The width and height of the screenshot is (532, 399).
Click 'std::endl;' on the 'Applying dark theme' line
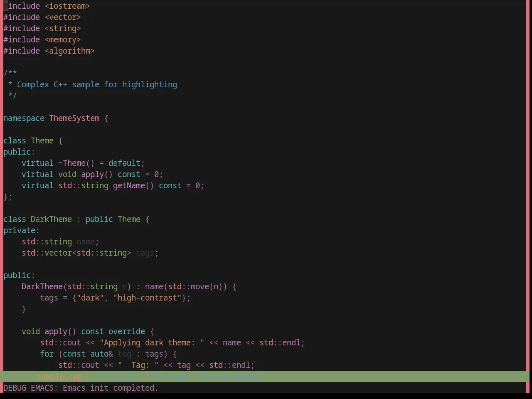pos(282,342)
